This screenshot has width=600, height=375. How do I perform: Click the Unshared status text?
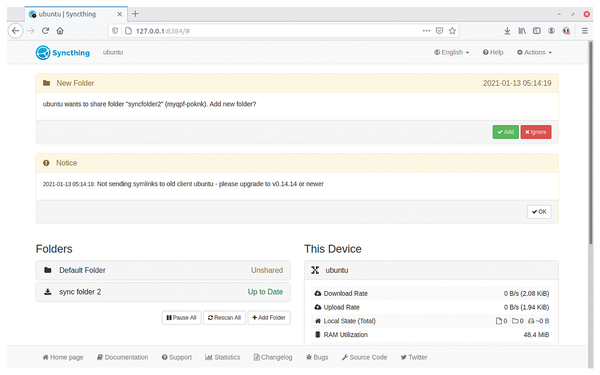tap(267, 270)
